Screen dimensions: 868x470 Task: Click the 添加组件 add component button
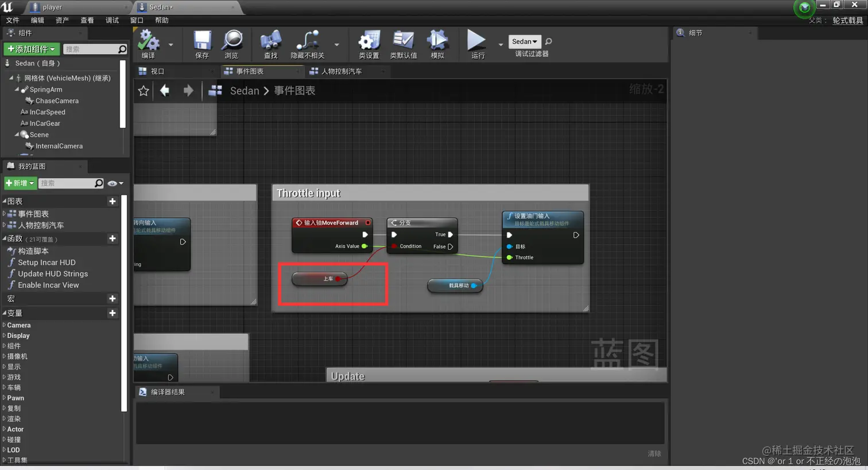31,49
